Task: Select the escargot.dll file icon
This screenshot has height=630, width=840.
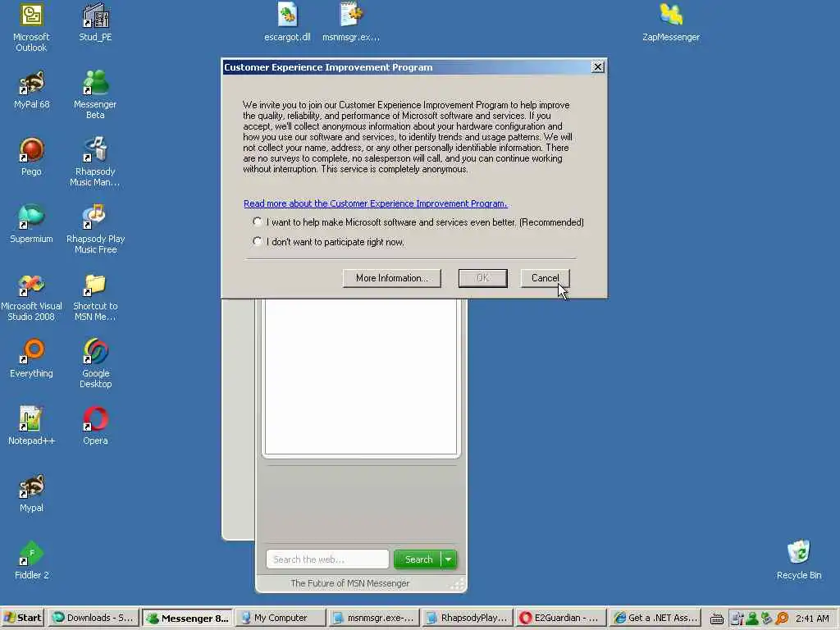Action: point(287,22)
